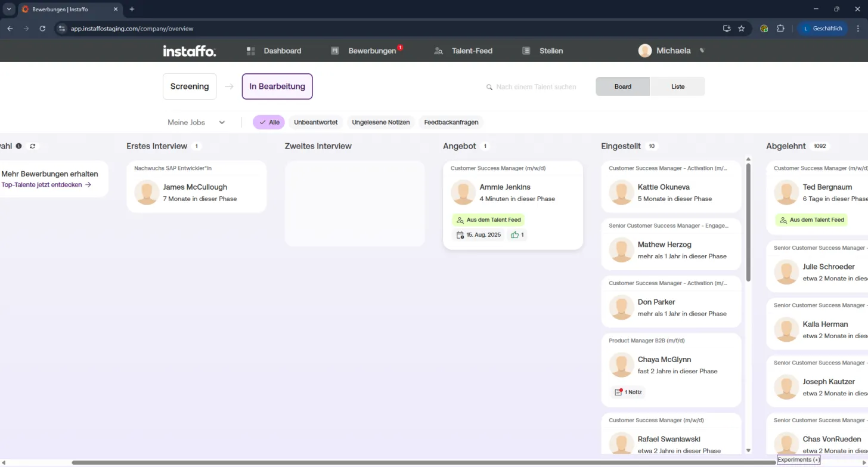Open James McCullough's application card
The height and width of the screenshot is (467, 868).
[x=197, y=187]
